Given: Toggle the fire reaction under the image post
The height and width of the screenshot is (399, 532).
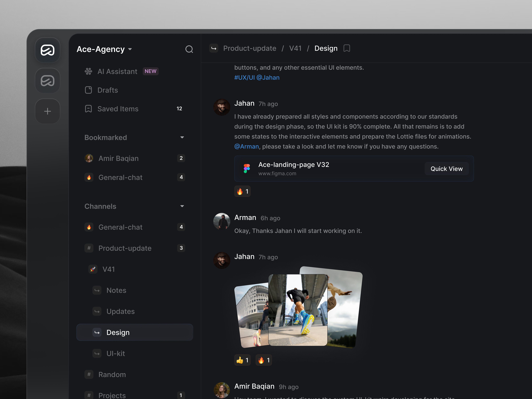Looking at the screenshot, I should 264,360.
